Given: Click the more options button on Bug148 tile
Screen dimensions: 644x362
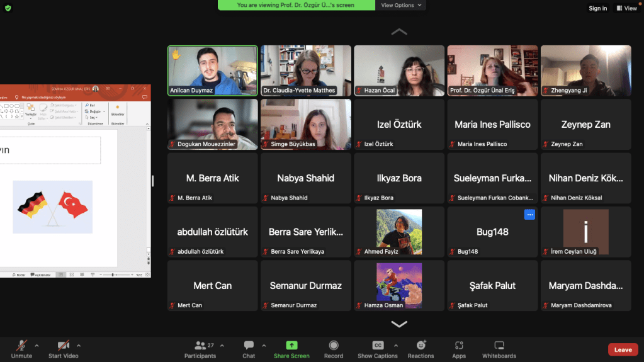Looking at the screenshot, I should point(529,215).
